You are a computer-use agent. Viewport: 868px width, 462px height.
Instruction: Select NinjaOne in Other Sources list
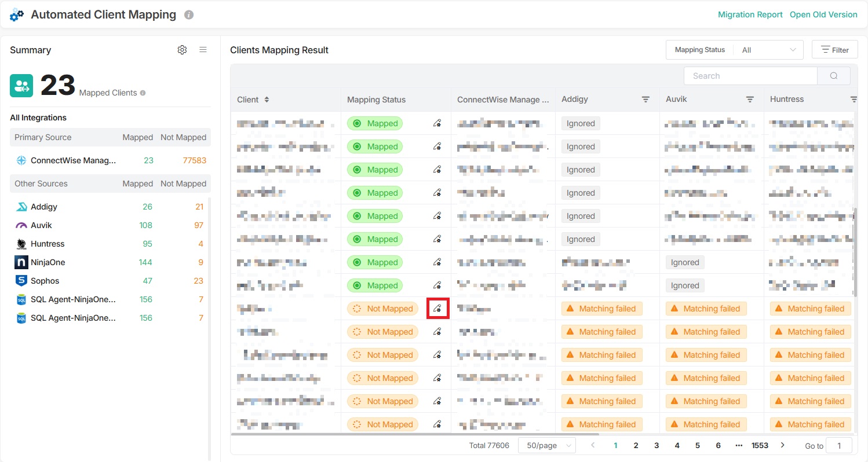pyautogui.click(x=48, y=262)
